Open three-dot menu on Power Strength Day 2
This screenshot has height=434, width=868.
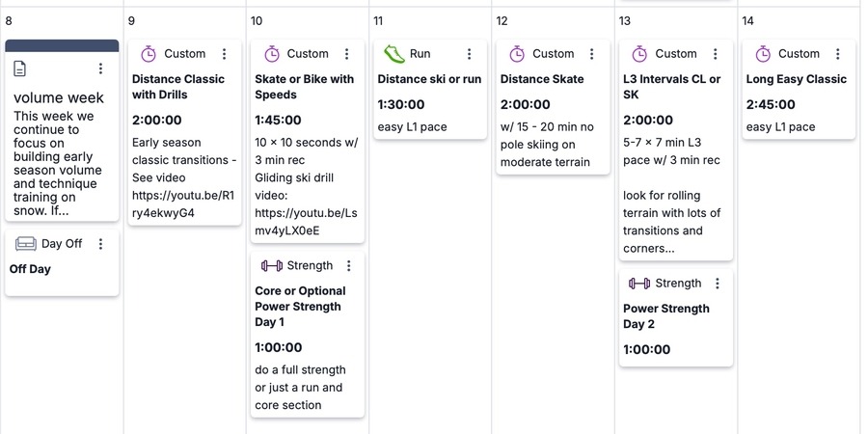click(718, 284)
